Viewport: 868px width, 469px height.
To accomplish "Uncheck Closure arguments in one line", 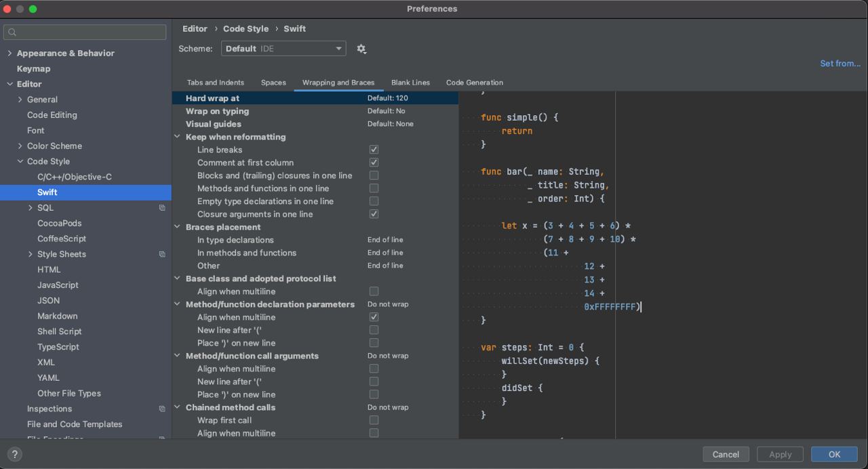I will [x=374, y=214].
